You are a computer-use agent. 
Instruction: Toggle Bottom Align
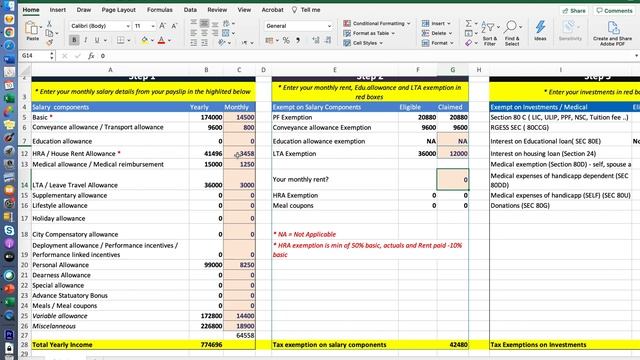coord(215,24)
